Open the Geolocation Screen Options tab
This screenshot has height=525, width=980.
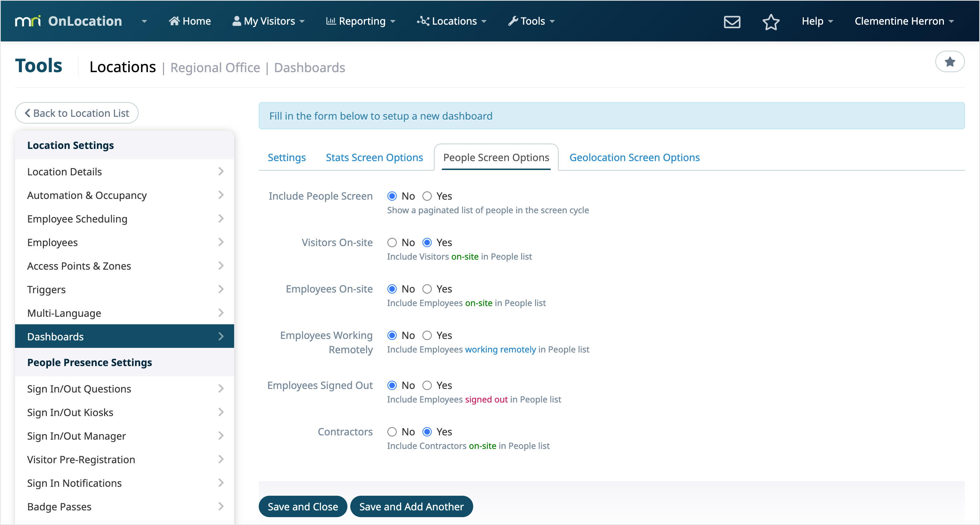tap(634, 157)
